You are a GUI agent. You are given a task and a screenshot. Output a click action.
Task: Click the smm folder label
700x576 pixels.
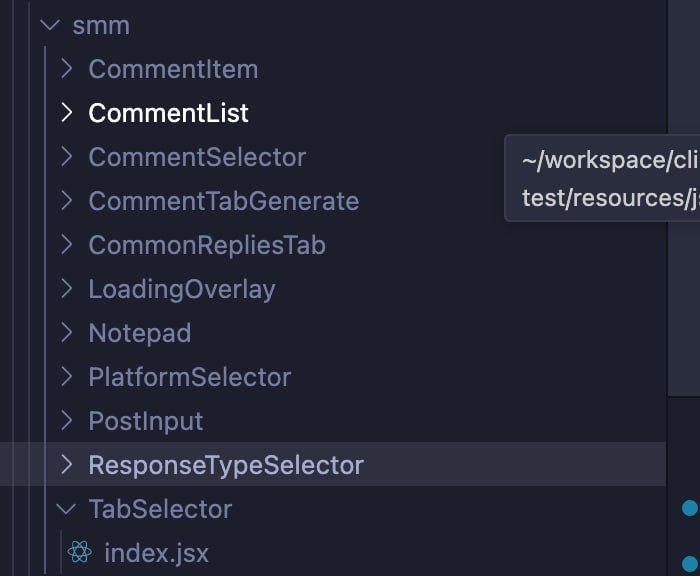[x=101, y=25]
